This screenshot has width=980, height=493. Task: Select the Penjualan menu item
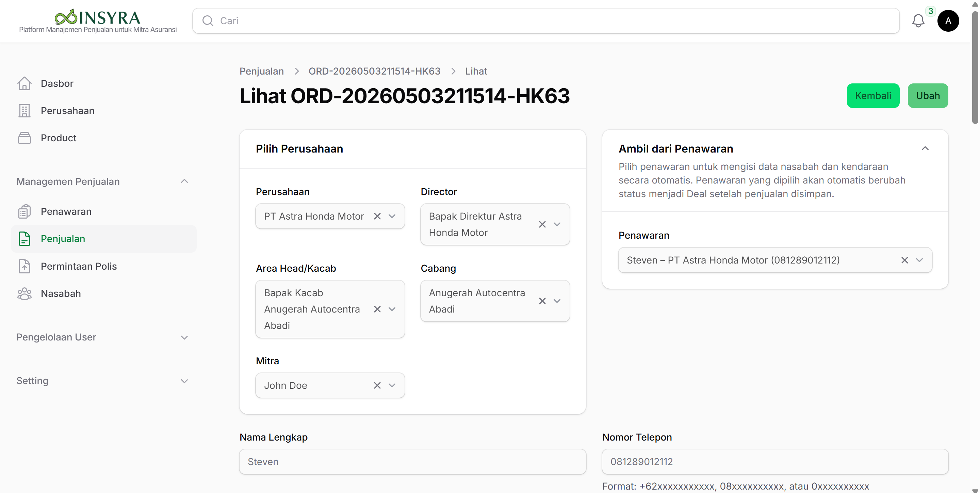[103, 239]
